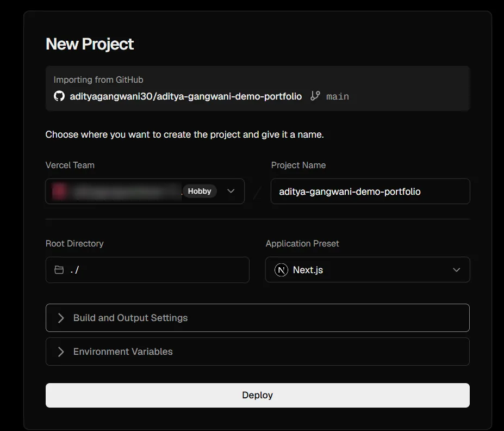Expand Build and Output Settings
Image resolution: width=504 pixels, height=431 pixels.
pos(258,318)
